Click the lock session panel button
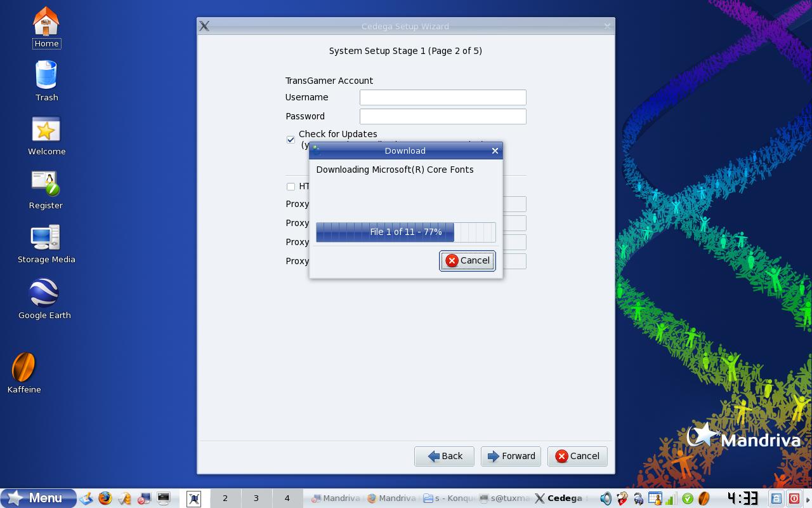812x508 pixels. [776, 498]
